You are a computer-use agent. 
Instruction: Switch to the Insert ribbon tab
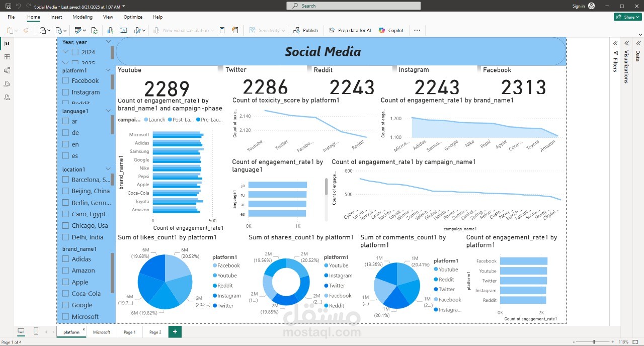tap(56, 17)
